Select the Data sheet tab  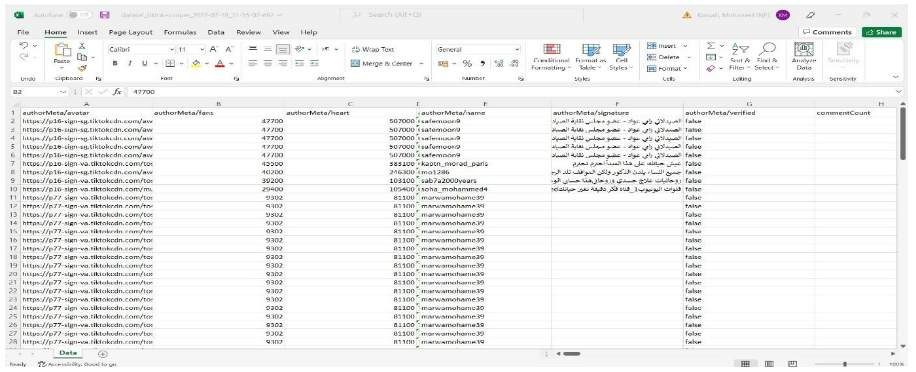click(68, 353)
